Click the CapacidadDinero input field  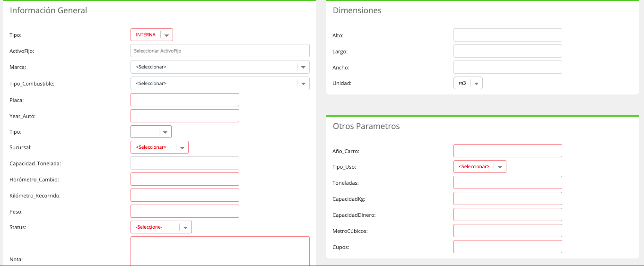pos(508,215)
